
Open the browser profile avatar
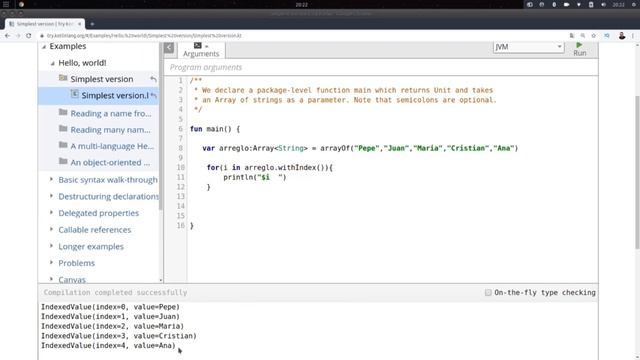click(622, 36)
